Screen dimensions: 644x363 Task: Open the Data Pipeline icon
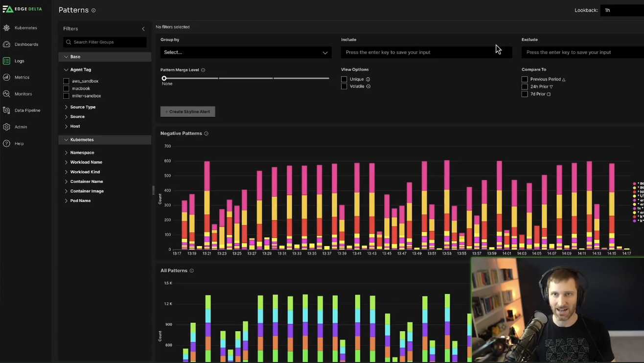coord(6,111)
